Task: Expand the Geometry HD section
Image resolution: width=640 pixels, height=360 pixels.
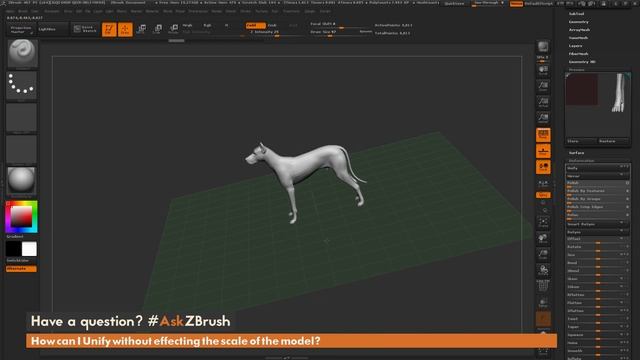Action: point(582,62)
